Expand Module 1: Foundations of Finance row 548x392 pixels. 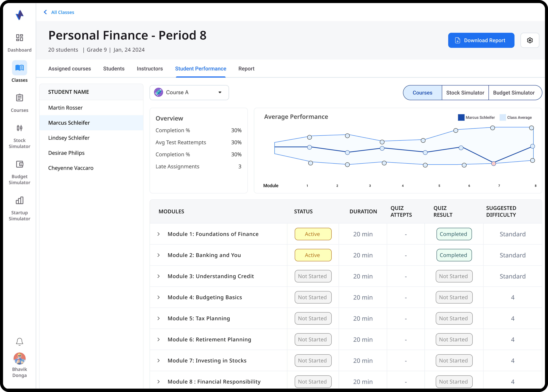159,234
